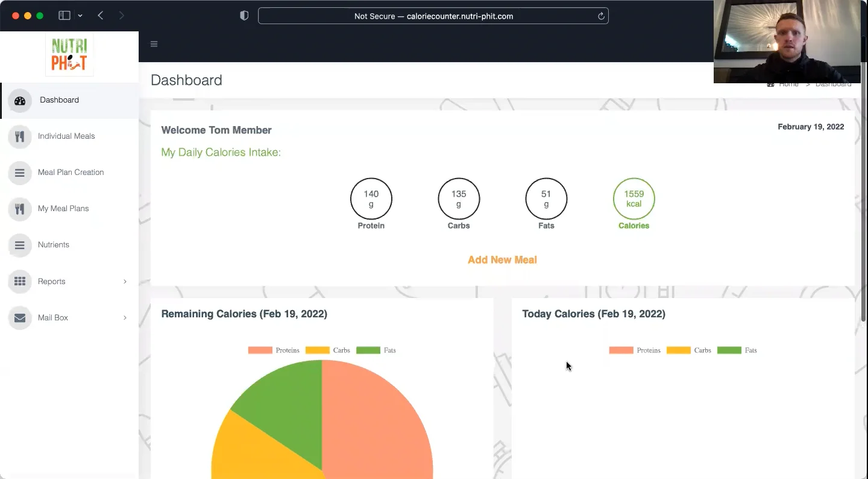868x479 pixels.
Task: Toggle Proteins legend in Today Calories chart
Action: [635, 351]
